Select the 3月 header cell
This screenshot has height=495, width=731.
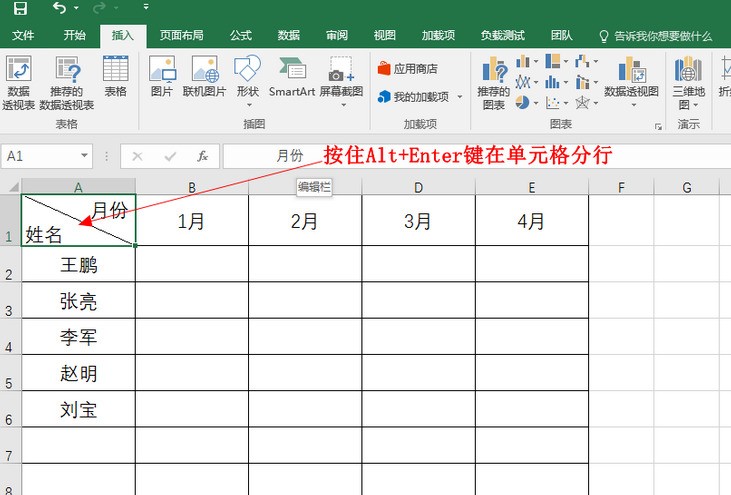click(x=419, y=220)
